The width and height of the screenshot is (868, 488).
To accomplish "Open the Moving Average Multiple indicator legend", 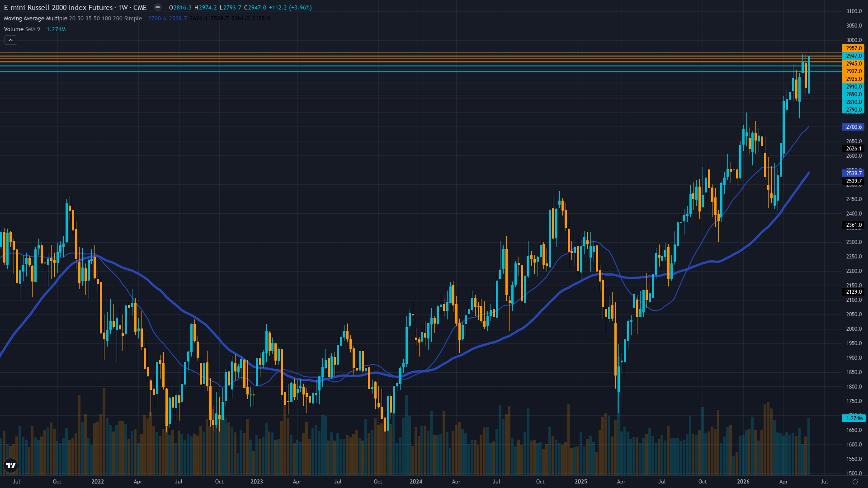I will pos(73,19).
